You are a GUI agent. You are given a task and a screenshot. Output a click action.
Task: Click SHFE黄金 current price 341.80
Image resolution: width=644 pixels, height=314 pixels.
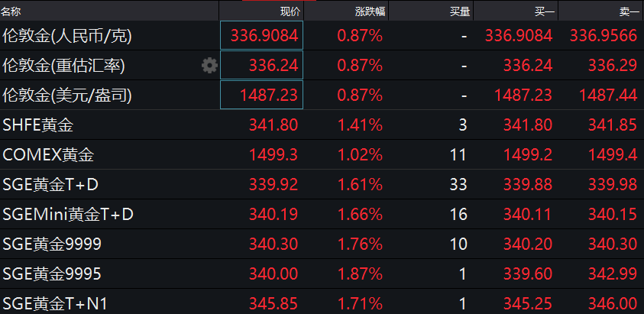point(273,125)
